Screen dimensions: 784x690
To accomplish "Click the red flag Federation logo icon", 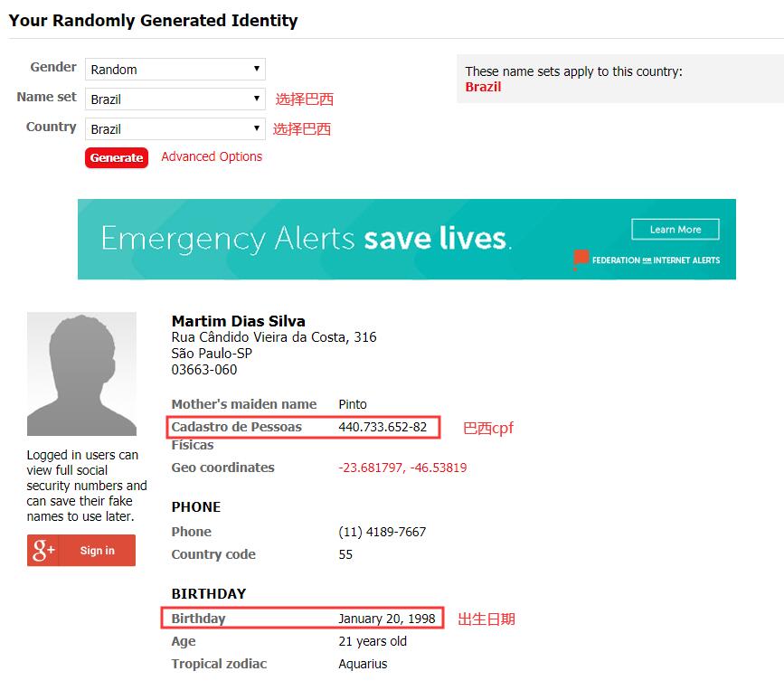I will tap(581, 260).
